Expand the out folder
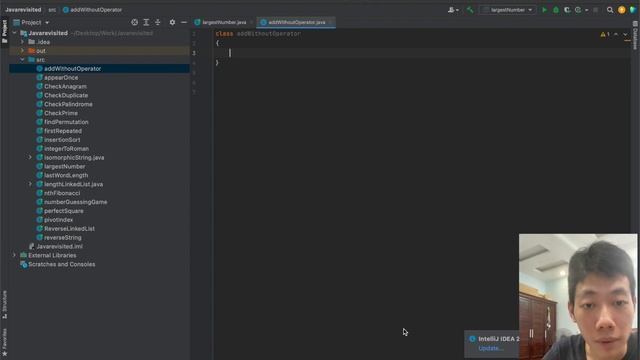Image resolution: width=640 pixels, height=360 pixels. click(22, 51)
